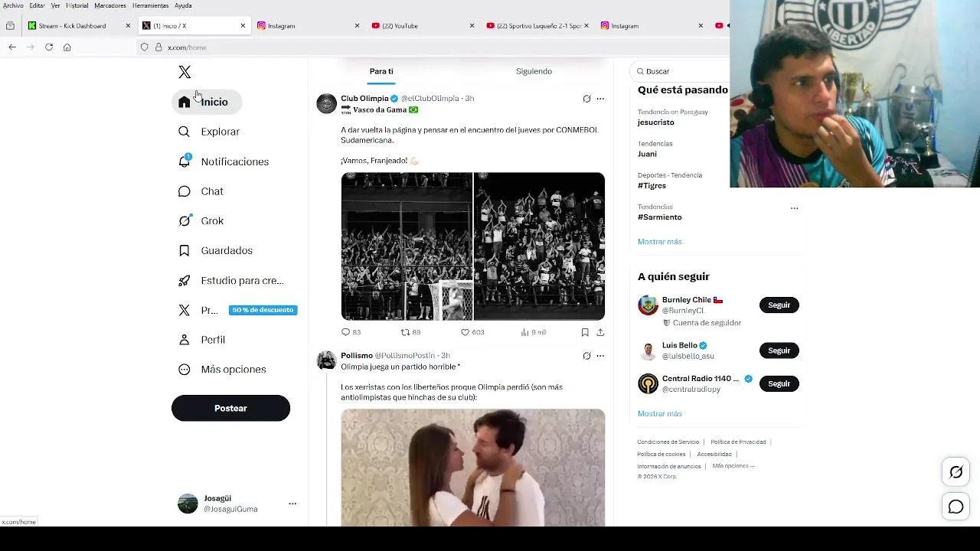The width and height of the screenshot is (980, 551).
Task: Click the browser back arrow
Action: tap(12, 47)
